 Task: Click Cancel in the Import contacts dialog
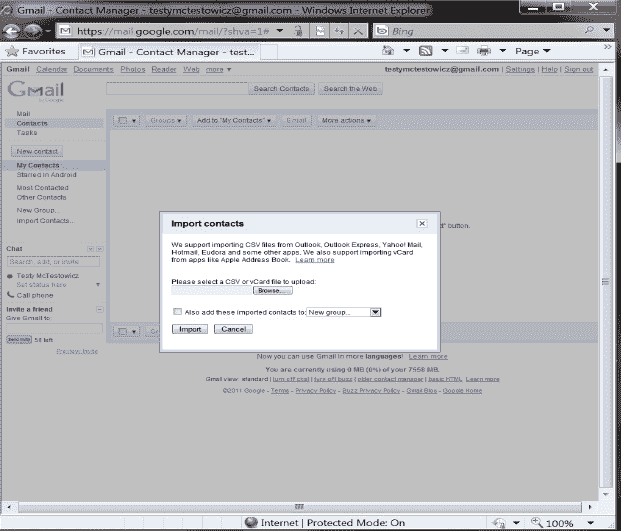pyautogui.click(x=233, y=329)
